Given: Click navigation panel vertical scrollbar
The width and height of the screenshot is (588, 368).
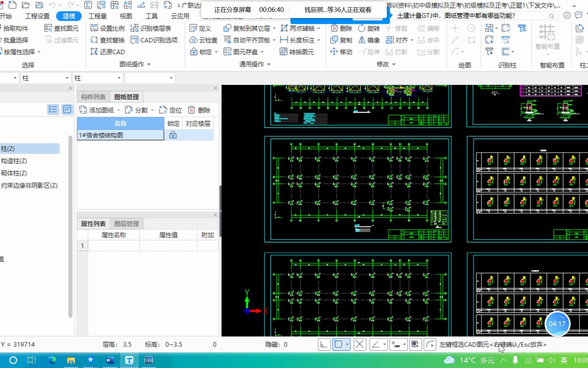Looking at the screenshot, I should coord(70,226).
